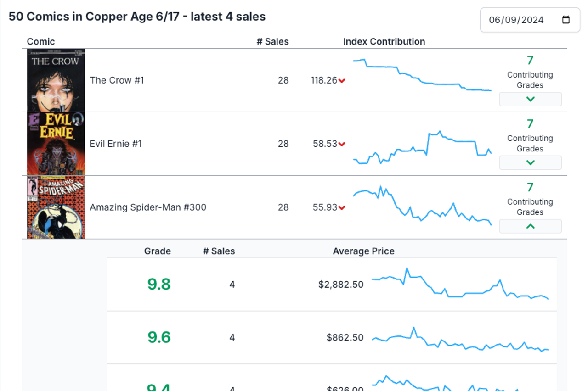Click the 9.6 grade label
The width and height of the screenshot is (588, 391).
coord(159,337)
